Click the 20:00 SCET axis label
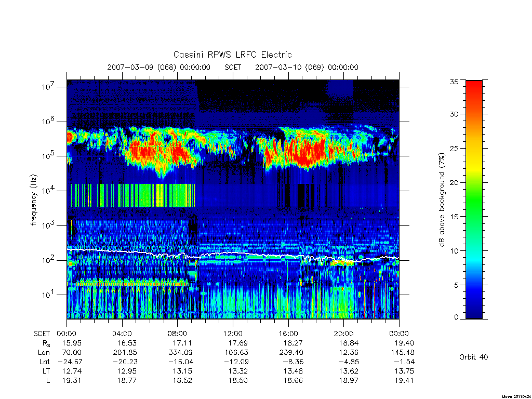This screenshot has height=399, width=532. pyautogui.click(x=344, y=334)
